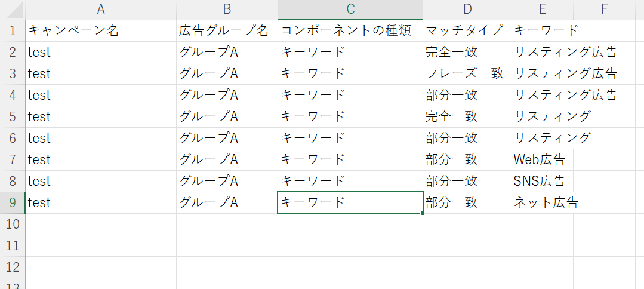The image size is (644, 289).
Task: Select the SNS広告 cell
Action: [x=542, y=181]
